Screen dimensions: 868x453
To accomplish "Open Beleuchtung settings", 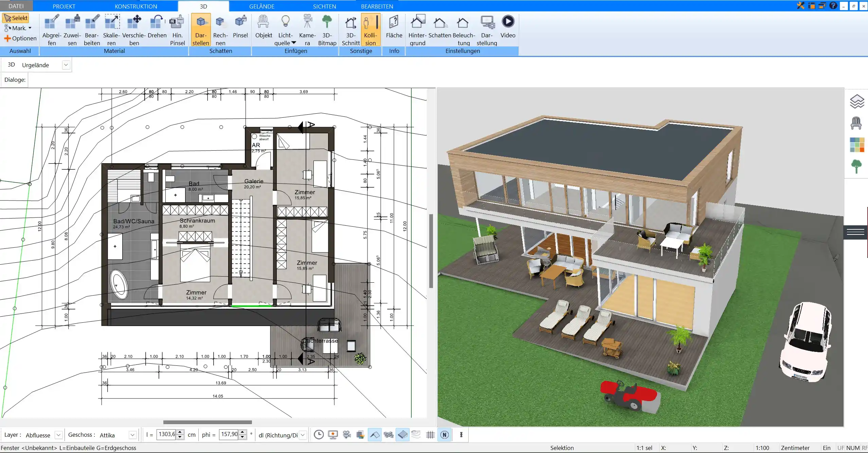I will tap(464, 30).
